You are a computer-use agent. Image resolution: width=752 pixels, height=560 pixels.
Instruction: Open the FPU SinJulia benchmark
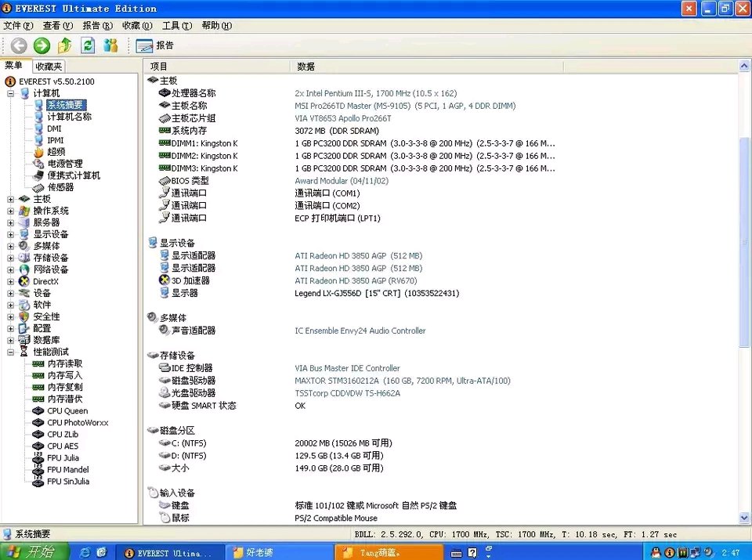pos(68,482)
